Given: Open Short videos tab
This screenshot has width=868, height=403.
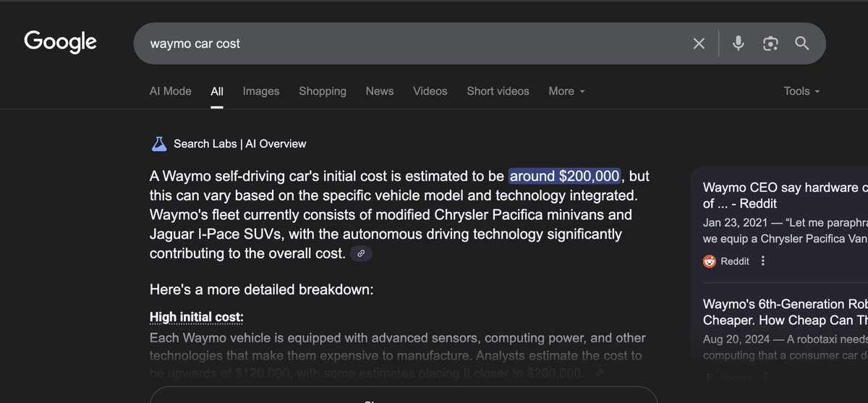Looking at the screenshot, I should [498, 91].
